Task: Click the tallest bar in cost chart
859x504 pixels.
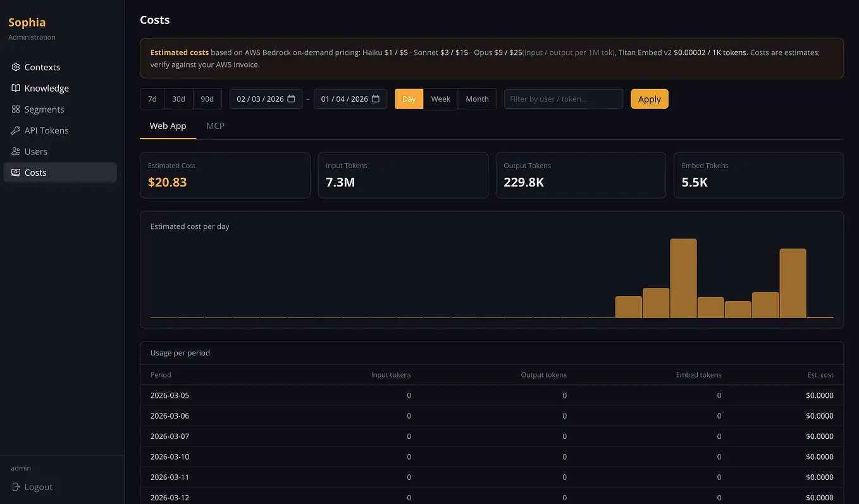Action: [x=683, y=278]
